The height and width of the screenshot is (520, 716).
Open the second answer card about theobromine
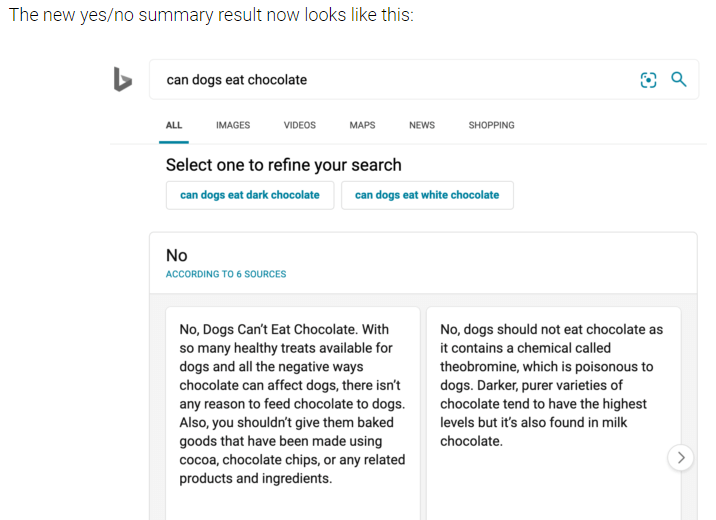coord(553,413)
